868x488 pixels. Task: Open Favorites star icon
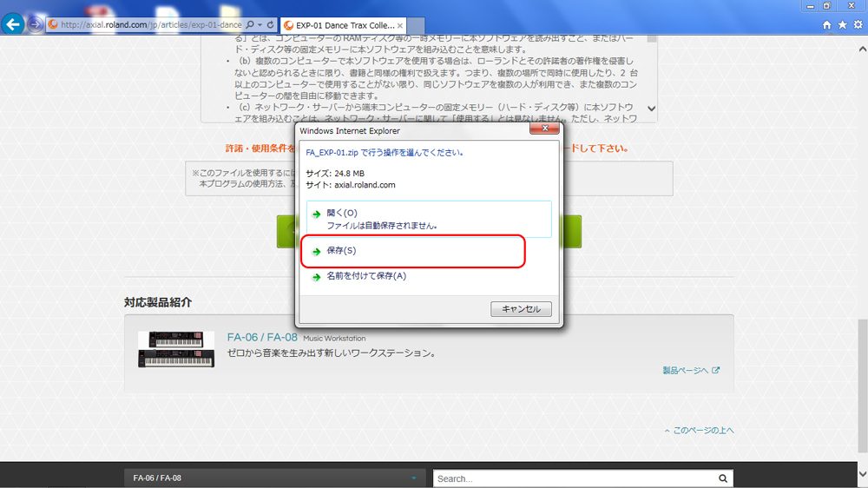842,25
